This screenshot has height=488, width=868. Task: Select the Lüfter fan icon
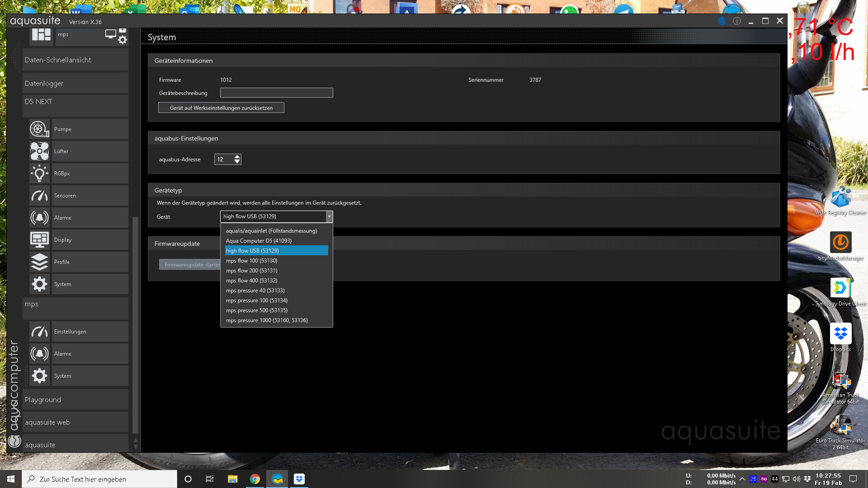39,151
